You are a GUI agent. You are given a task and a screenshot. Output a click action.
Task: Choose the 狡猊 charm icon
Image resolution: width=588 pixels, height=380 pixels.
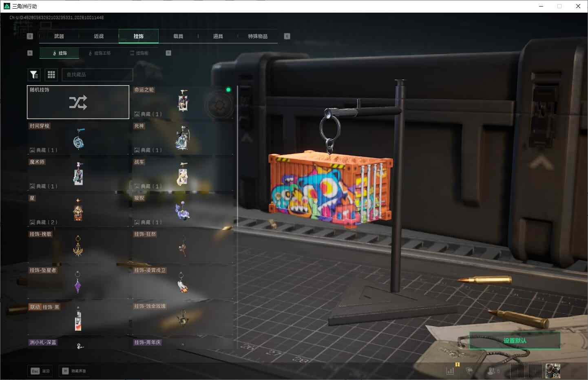[182, 211]
